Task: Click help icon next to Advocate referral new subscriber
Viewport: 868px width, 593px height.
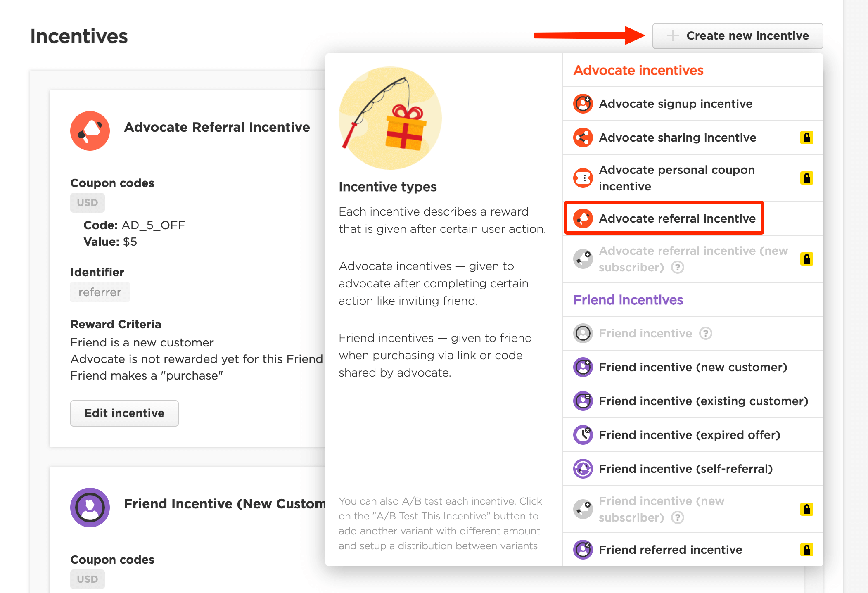Action: point(678,268)
